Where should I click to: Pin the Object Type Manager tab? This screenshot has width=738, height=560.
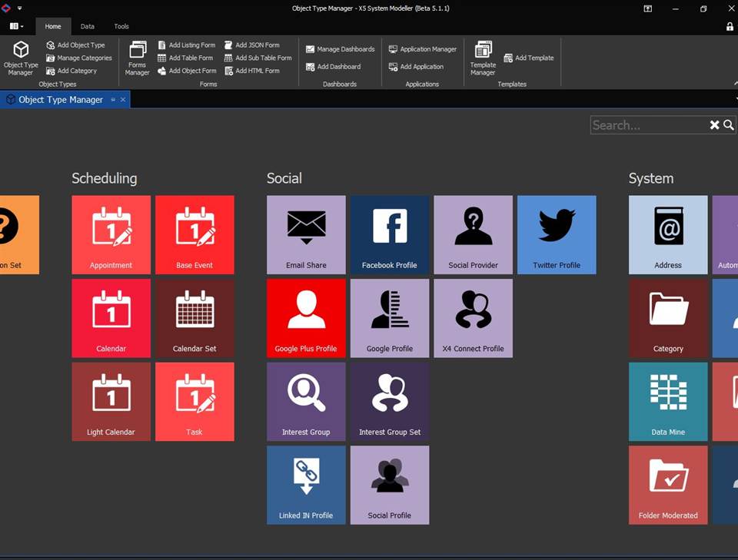pyautogui.click(x=113, y=100)
